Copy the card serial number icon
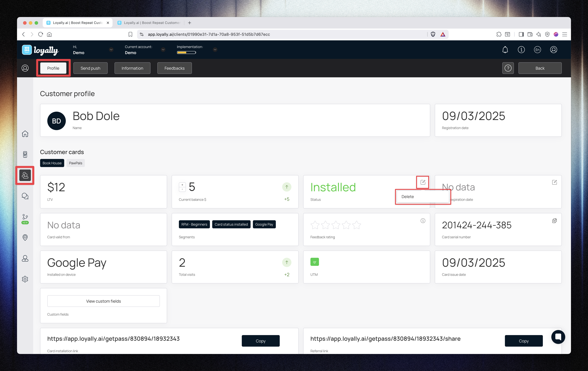588x371 pixels. (554, 221)
